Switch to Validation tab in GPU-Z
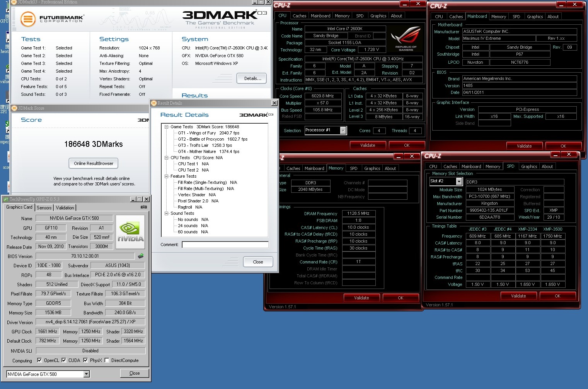This screenshot has width=588, height=389. click(x=65, y=208)
